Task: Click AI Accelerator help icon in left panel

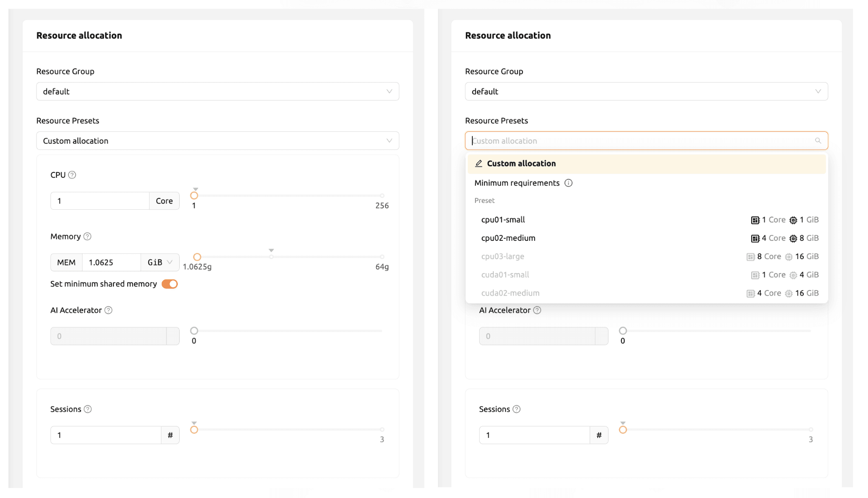Action: tap(108, 310)
